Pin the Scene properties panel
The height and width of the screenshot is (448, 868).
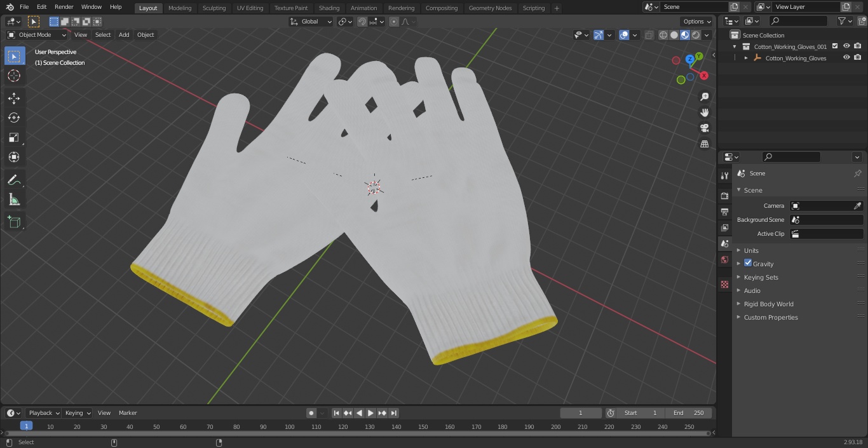coord(857,173)
